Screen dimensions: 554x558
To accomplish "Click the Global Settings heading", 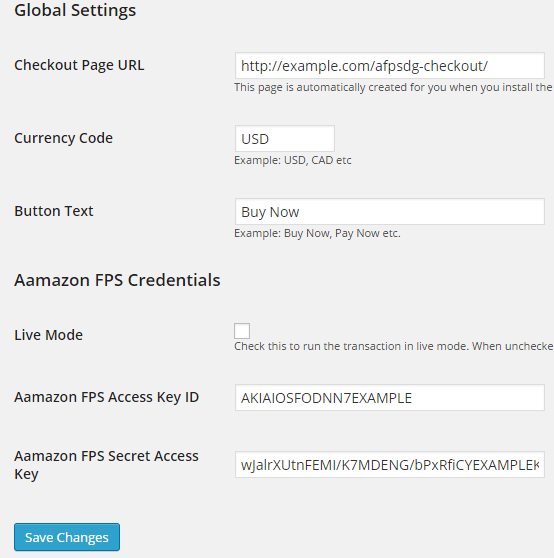I will 75,10.
